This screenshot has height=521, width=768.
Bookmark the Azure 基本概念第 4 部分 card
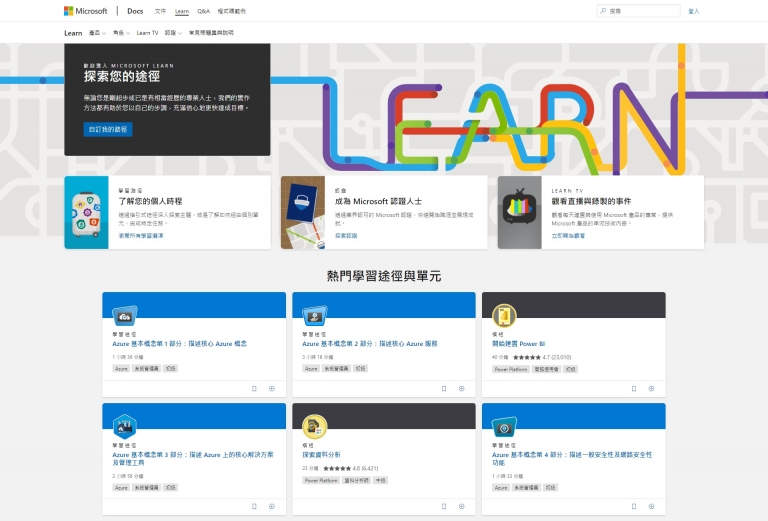634,506
